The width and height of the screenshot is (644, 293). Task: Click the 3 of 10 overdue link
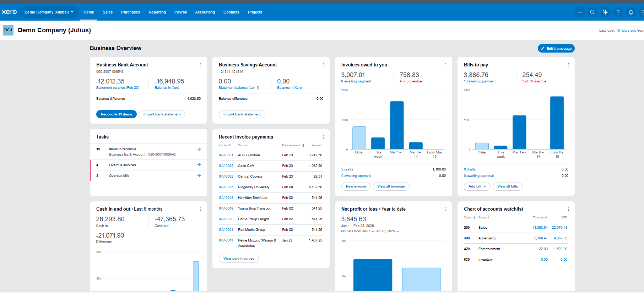pyautogui.click(x=534, y=81)
